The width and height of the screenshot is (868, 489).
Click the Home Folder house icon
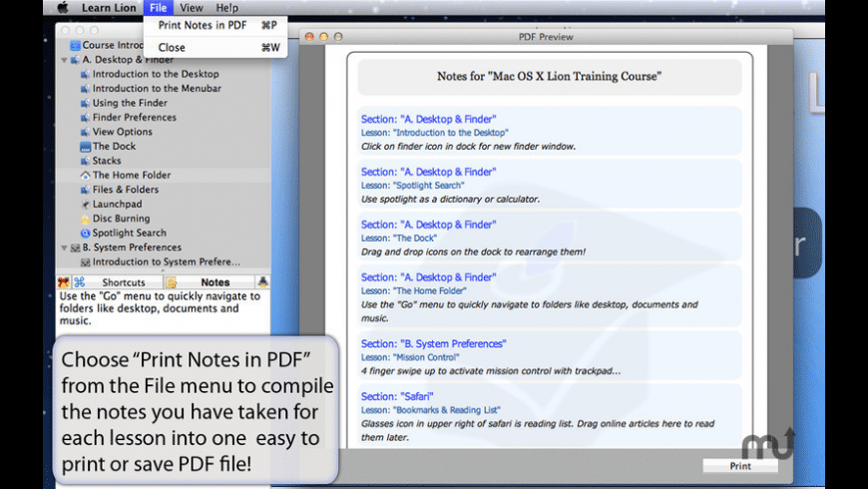coord(85,176)
